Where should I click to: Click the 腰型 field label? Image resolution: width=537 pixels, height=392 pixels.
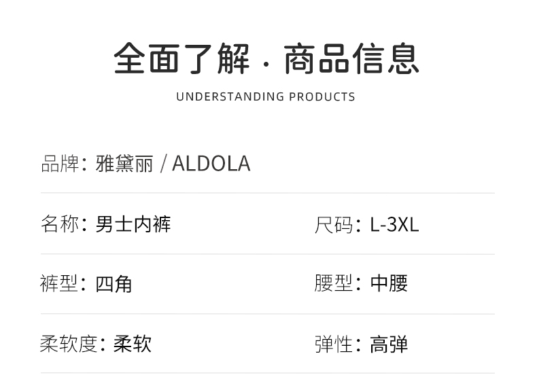coord(334,283)
